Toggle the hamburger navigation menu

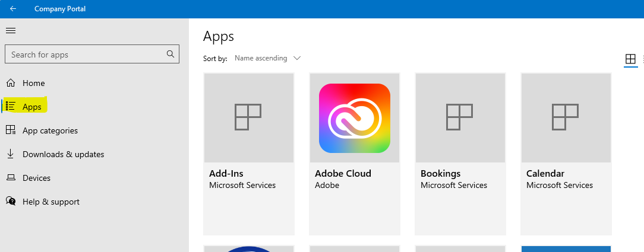point(11,31)
